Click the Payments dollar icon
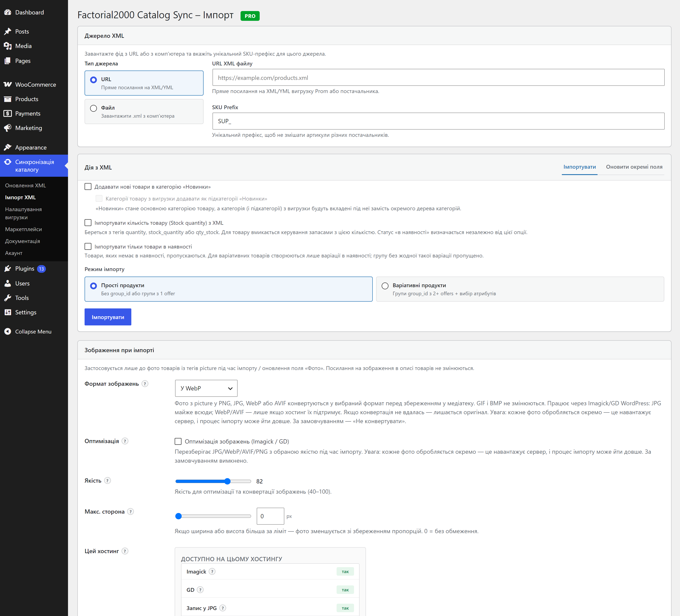 click(8, 114)
